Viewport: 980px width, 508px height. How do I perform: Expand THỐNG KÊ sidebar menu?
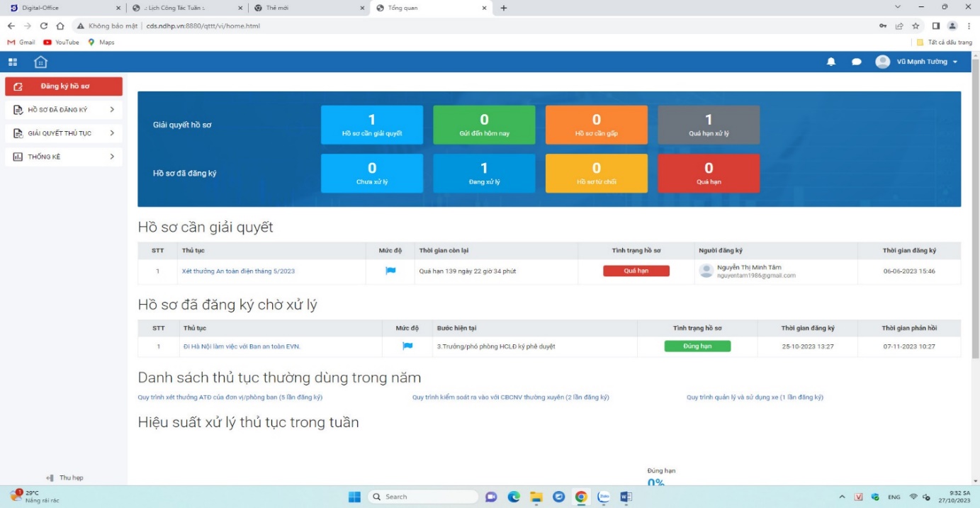[64, 157]
